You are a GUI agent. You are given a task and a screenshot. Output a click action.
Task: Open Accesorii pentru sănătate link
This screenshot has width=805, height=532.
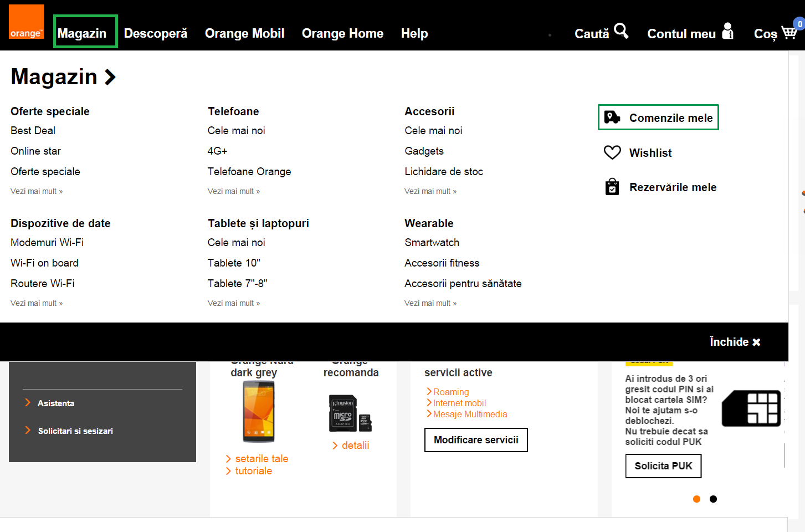pyautogui.click(x=463, y=284)
